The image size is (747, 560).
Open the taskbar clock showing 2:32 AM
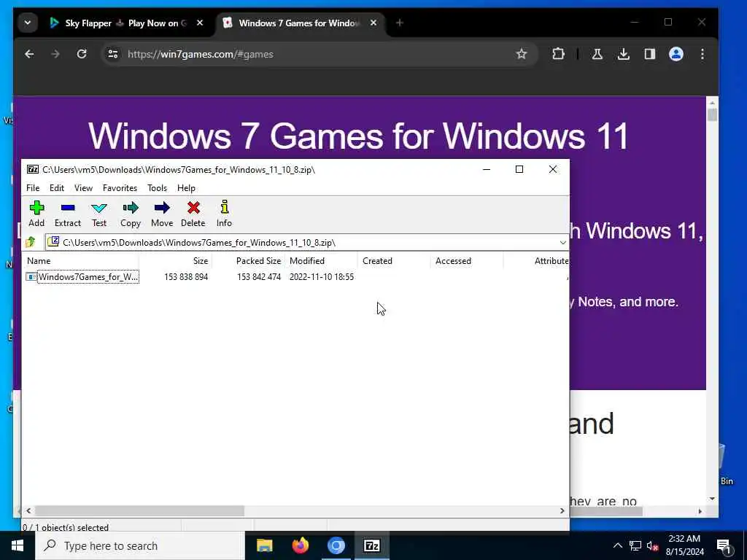tap(684, 545)
